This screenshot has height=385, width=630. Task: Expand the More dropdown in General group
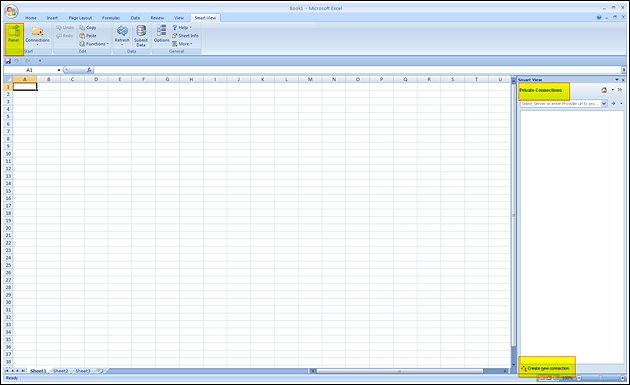coord(182,44)
